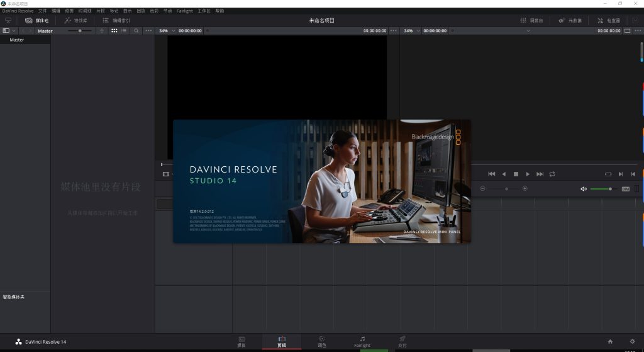Open the 特效库 effects library with wand icon

click(75, 20)
